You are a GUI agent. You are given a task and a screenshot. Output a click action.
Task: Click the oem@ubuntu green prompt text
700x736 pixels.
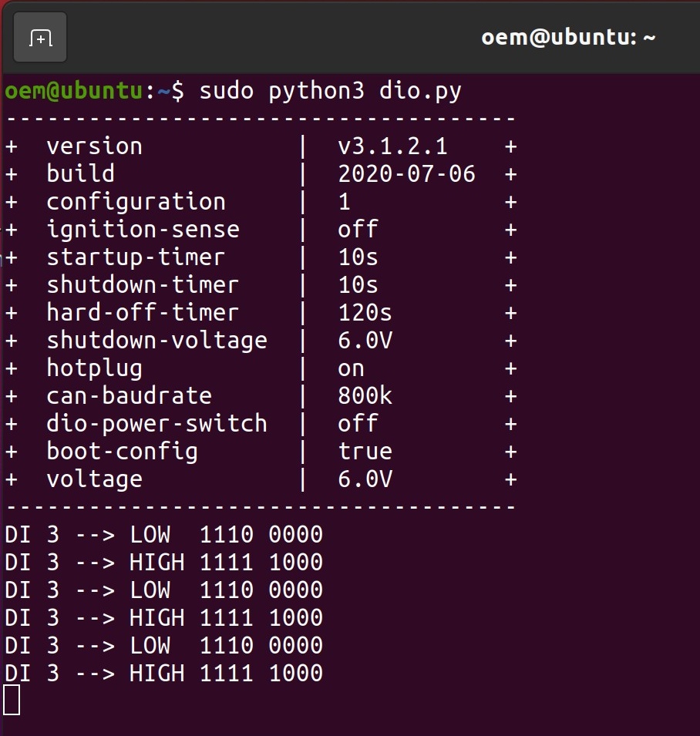(74, 91)
